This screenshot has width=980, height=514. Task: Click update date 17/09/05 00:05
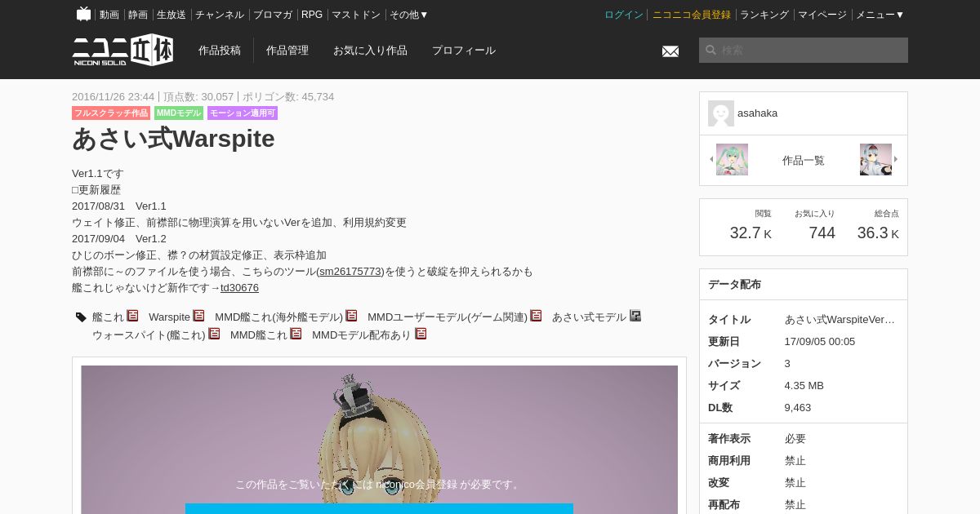tap(820, 341)
